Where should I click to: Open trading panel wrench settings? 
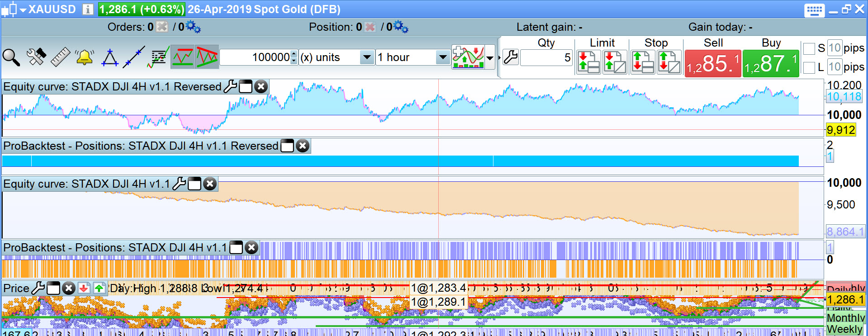[511, 57]
